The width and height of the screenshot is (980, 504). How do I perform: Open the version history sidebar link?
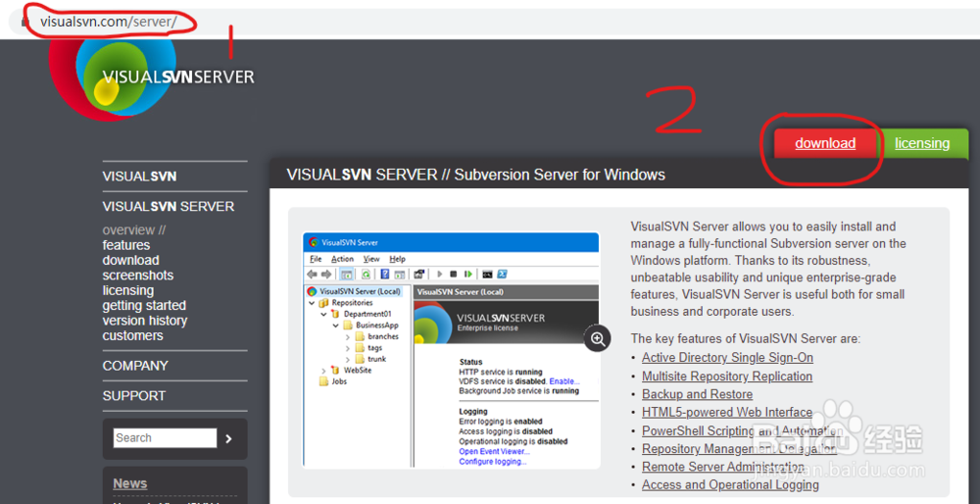point(145,321)
